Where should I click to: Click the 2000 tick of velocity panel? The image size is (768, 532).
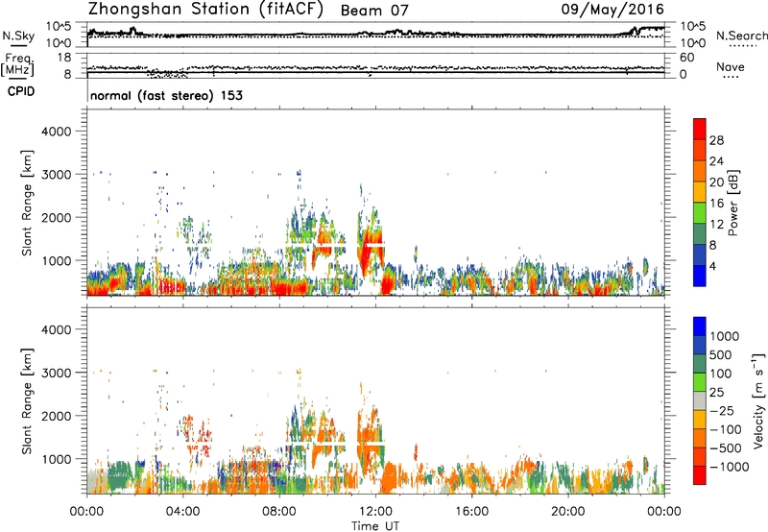click(x=57, y=416)
